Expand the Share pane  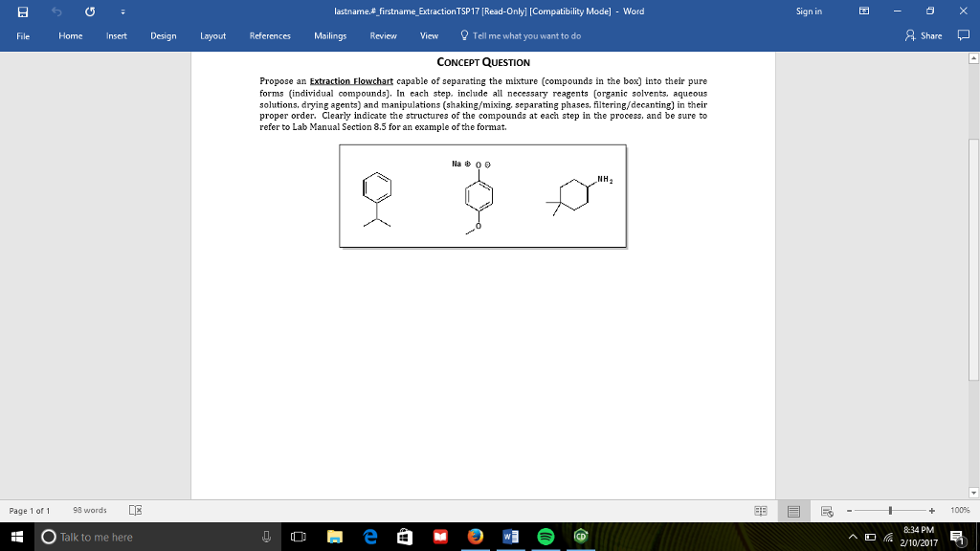pos(924,35)
